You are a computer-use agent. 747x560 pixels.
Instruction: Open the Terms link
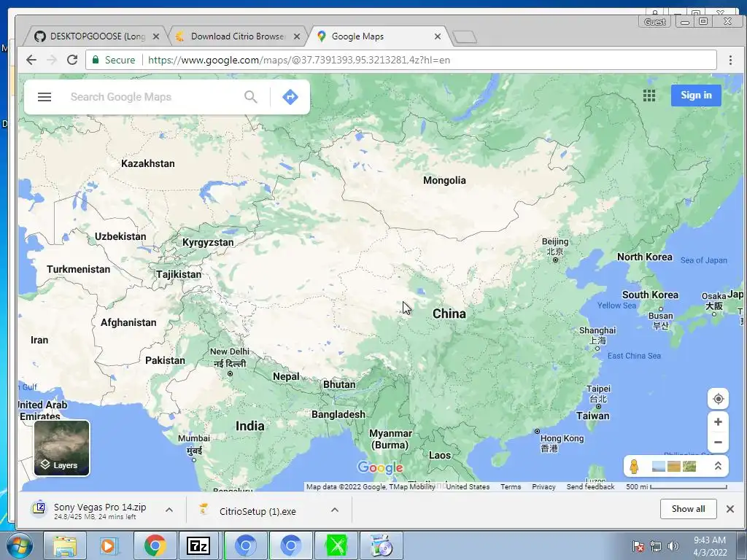click(x=511, y=486)
